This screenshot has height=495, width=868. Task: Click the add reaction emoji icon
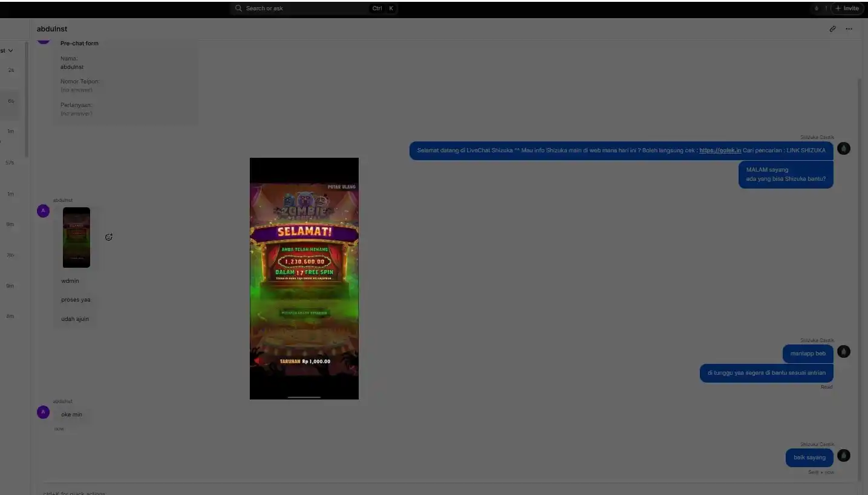tap(109, 237)
